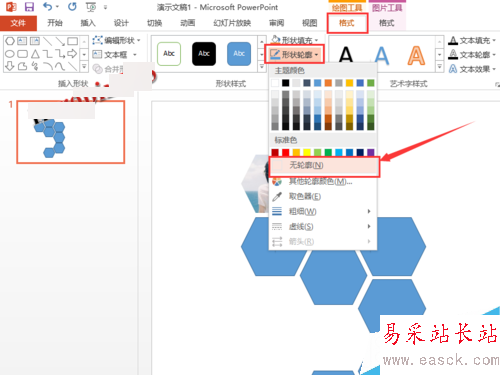Pick the curve shape in gallery
Image resolution: width=500 pixels, height=375 pixels.
click(60, 66)
